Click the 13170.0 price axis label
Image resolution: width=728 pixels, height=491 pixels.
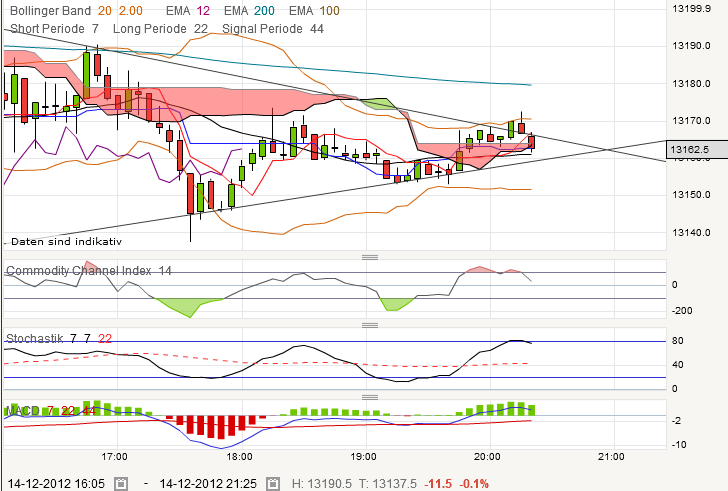click(691, 121)
